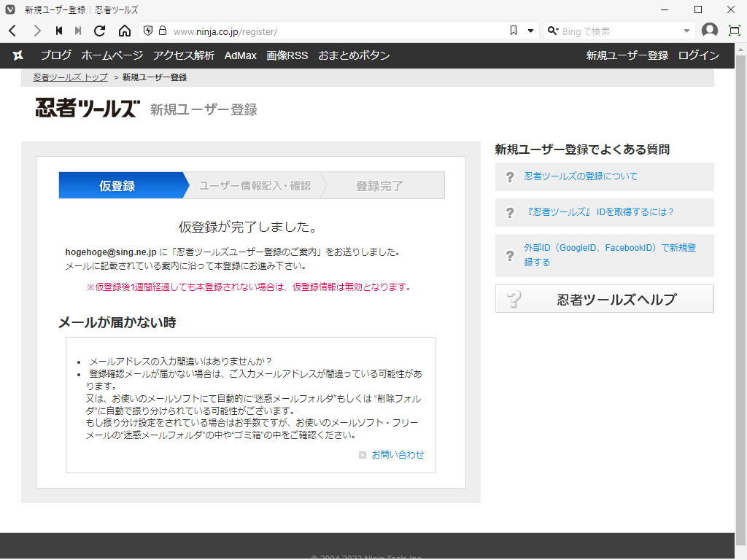Click question mark icon beside IDを取得するには

(510, 213)
